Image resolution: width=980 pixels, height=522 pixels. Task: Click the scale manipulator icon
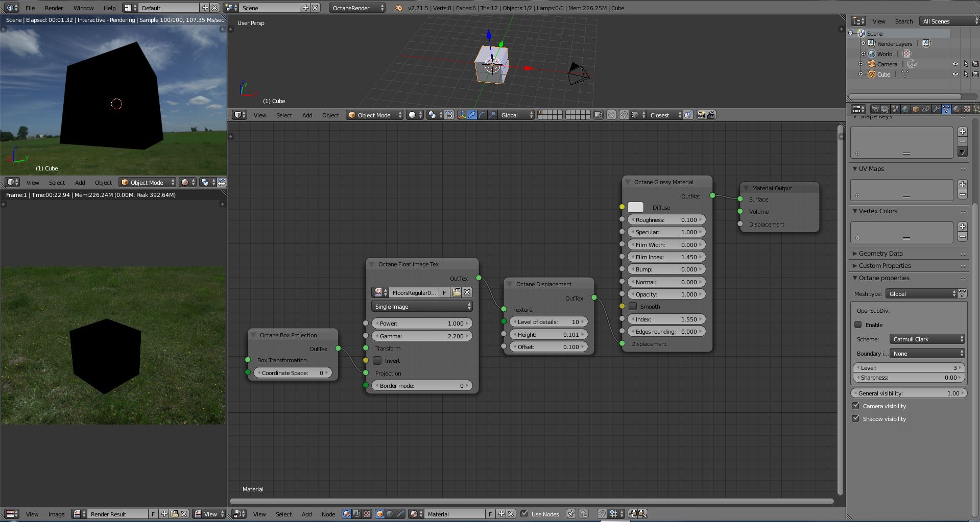(492, 115)
